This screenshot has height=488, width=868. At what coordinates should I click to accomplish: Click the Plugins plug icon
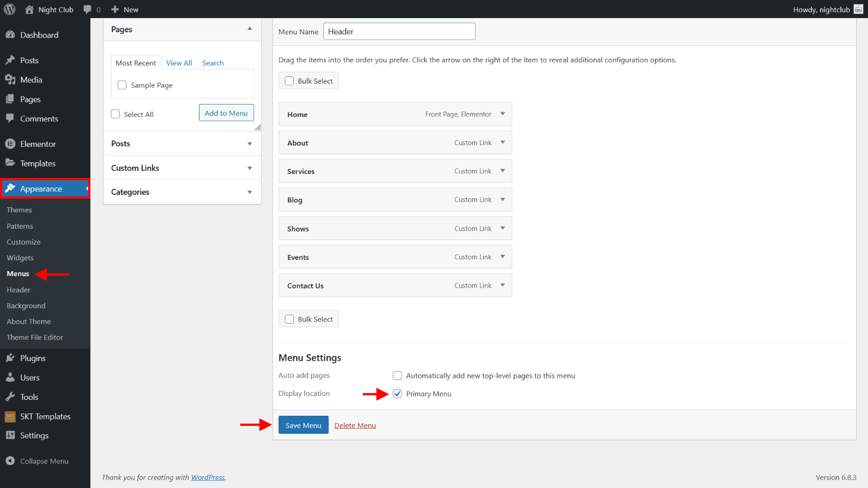(x=10, y=358)
